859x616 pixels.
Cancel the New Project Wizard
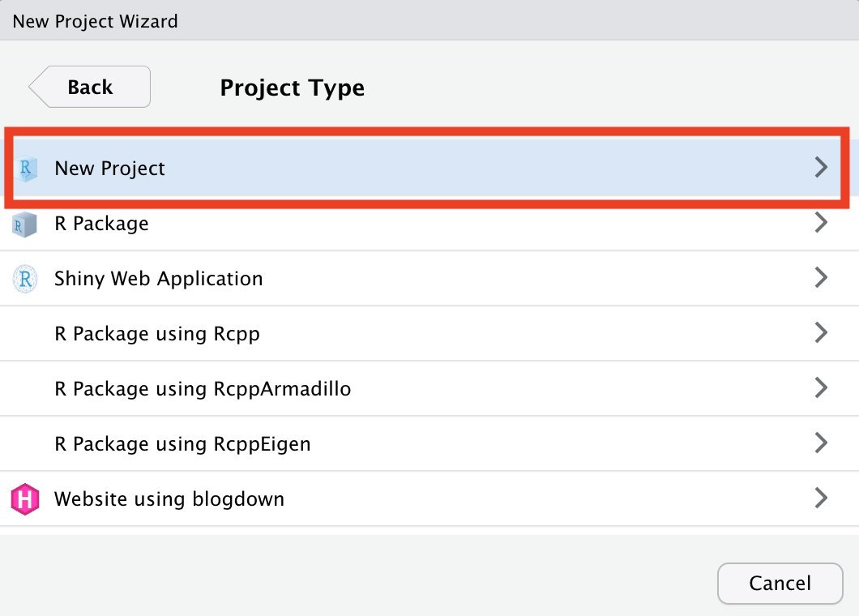tap(780, 583)
